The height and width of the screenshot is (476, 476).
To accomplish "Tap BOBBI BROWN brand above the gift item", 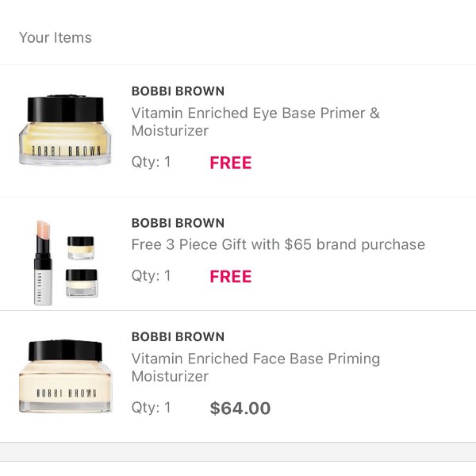I will click(x=178, y=223).
